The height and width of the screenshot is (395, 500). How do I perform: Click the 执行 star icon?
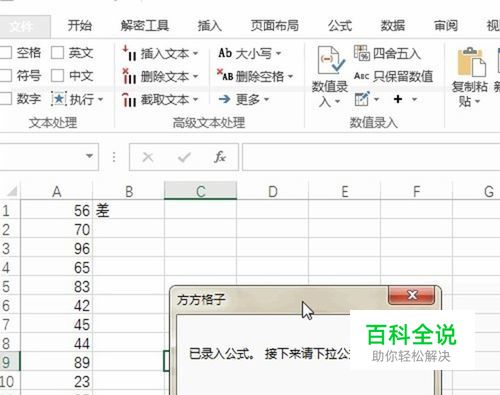pyautogui.click(x=59, y=99)
